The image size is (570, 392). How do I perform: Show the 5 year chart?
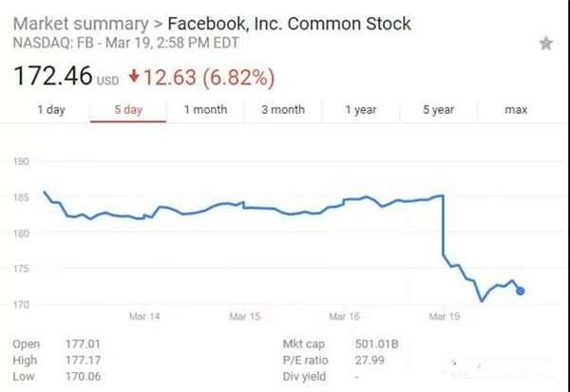coord(438,110)
